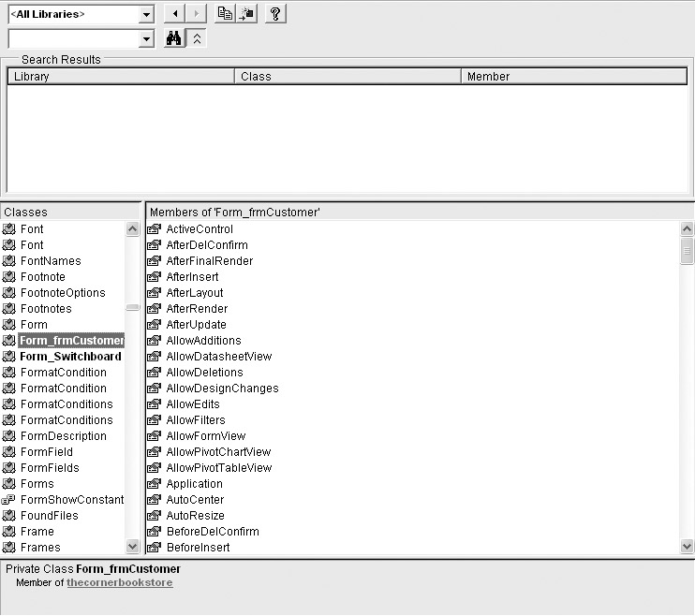Select the Form_Switchboard class
The height and width of the screenshot is (616, 695).
point(70,357)
